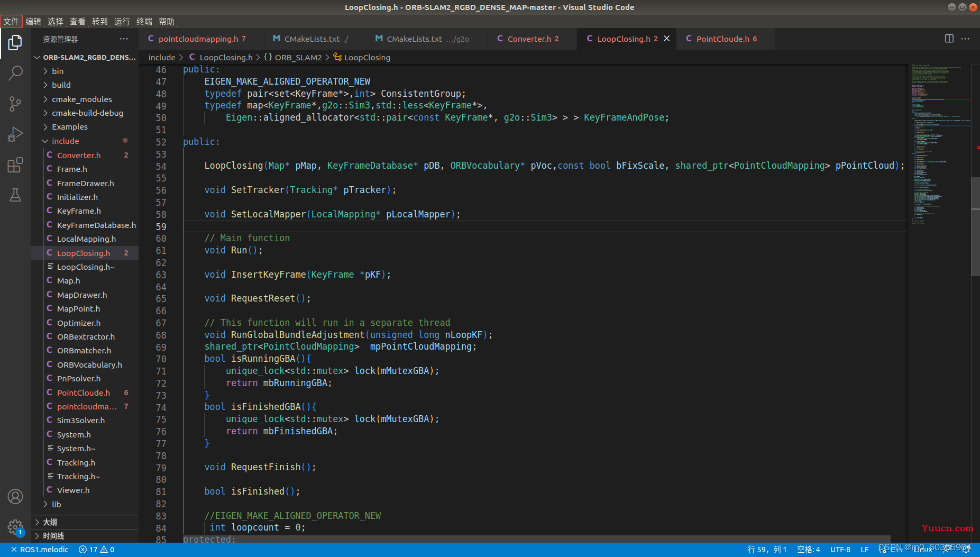Viewport: 980px width, 557px height.
Task: Collapse the ORB-SLAM2_RGBD_DENS... root folder
Action: coord(85,57)
